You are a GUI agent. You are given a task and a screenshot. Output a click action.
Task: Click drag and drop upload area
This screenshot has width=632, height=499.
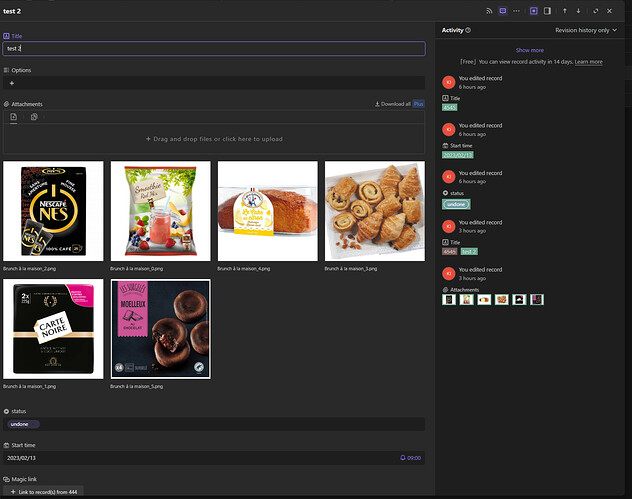click(214, 139)
